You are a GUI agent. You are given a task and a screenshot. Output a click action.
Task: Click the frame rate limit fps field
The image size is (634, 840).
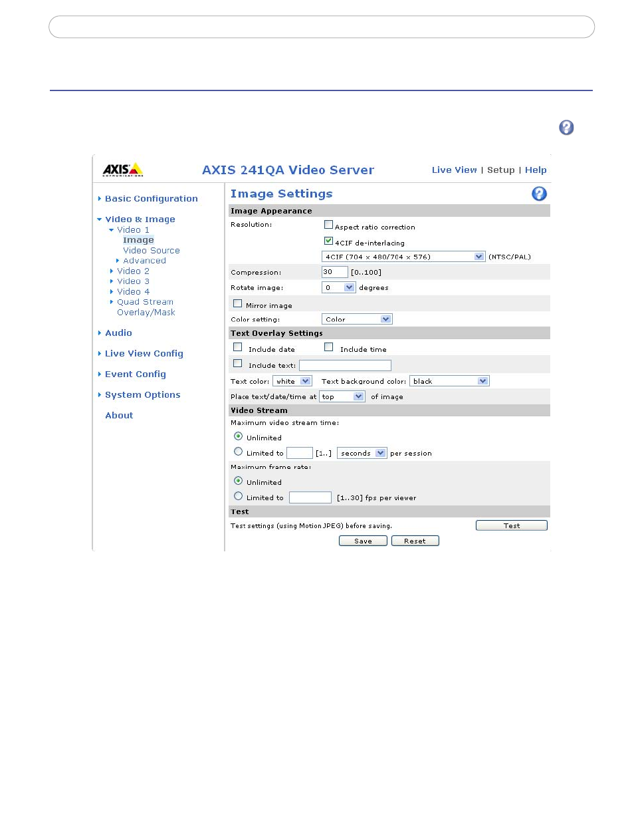pos(310,497)
